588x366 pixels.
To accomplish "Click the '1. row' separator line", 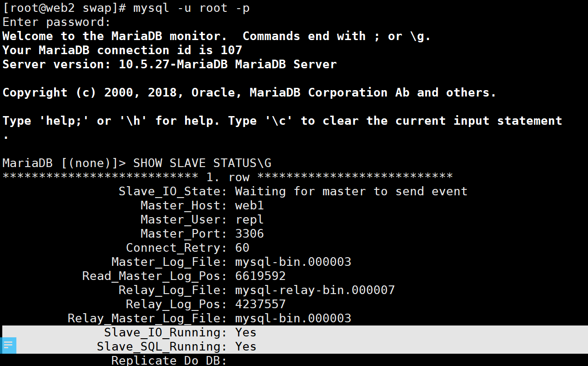I will click(227, 177).
